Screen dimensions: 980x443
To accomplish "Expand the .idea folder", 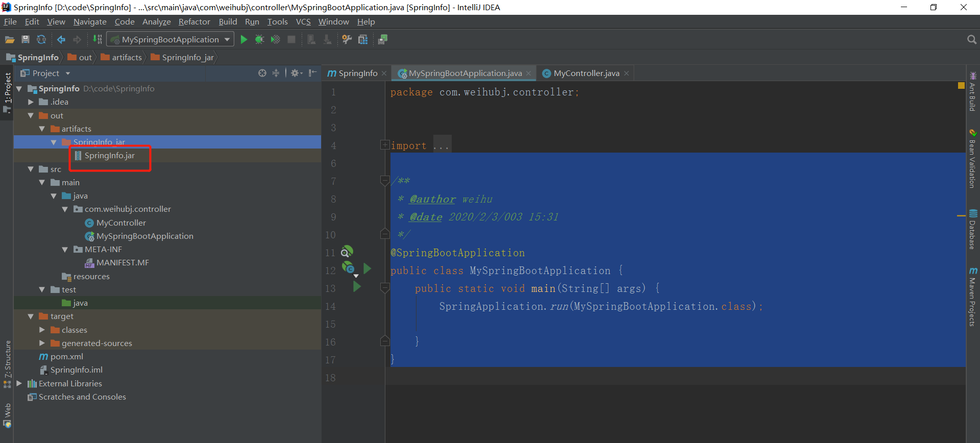I will point(31,102).
